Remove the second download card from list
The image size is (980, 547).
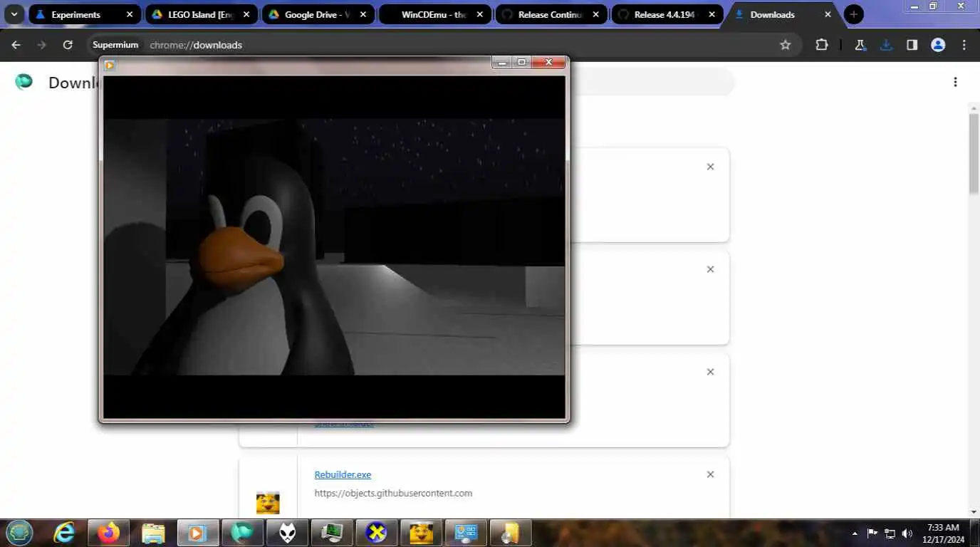(x=710, y=269)
